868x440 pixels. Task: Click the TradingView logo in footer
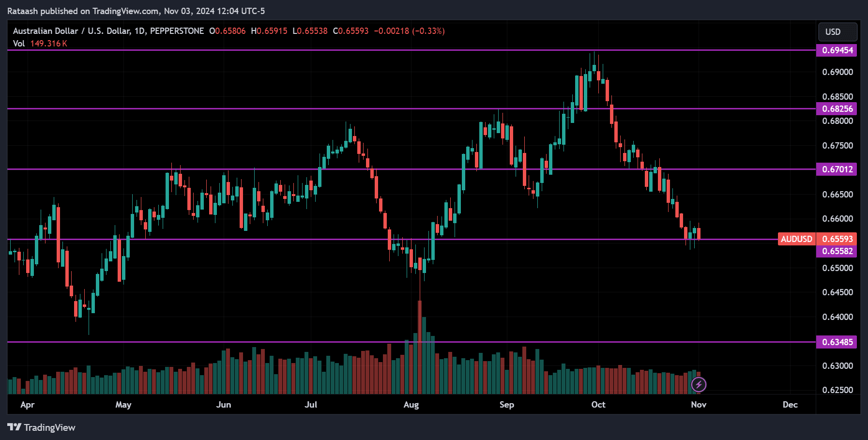[42, 427]
